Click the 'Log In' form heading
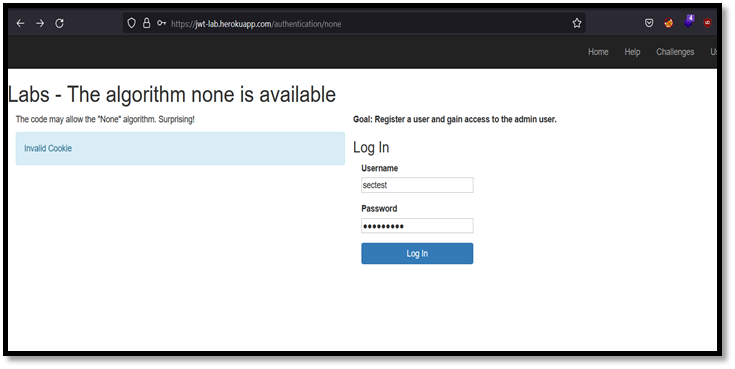 (371, 147)
